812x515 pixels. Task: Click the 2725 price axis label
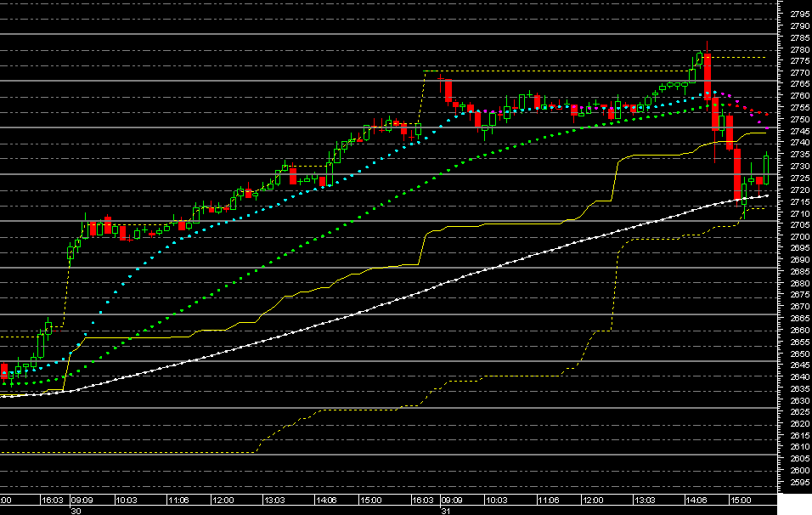click(800, 178)
